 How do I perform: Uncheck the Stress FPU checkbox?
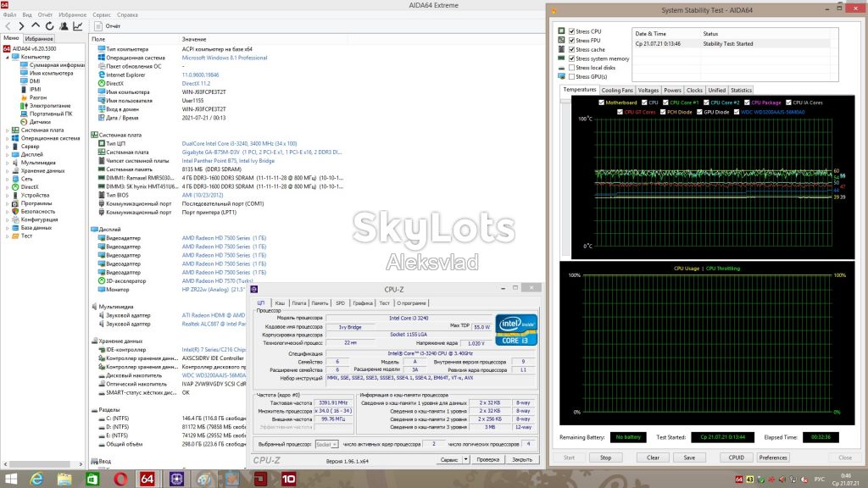[572, 41]
